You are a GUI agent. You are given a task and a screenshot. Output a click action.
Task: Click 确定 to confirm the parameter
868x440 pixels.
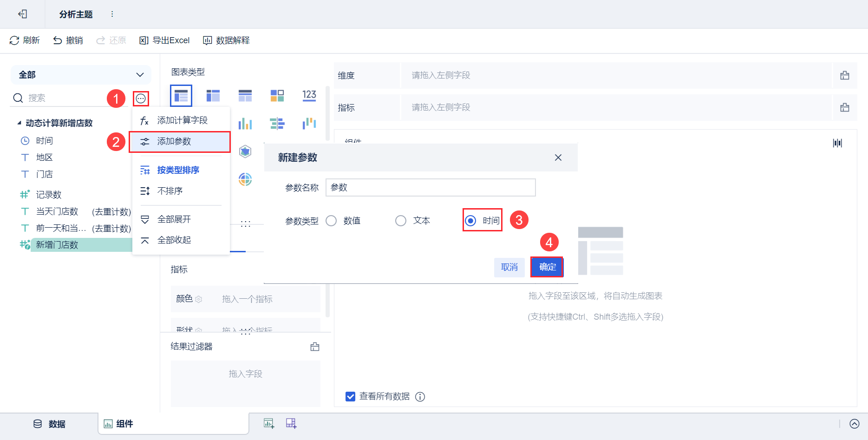pos(548,267)
